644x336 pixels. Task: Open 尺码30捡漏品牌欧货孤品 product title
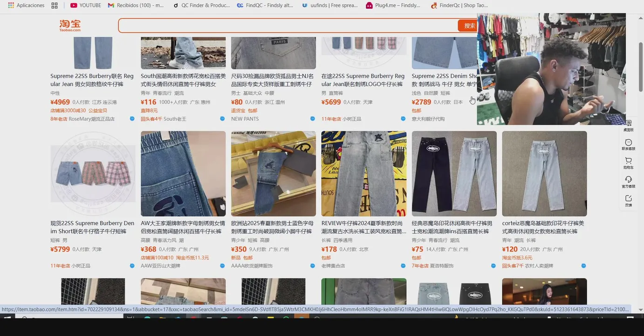[273, 80]
